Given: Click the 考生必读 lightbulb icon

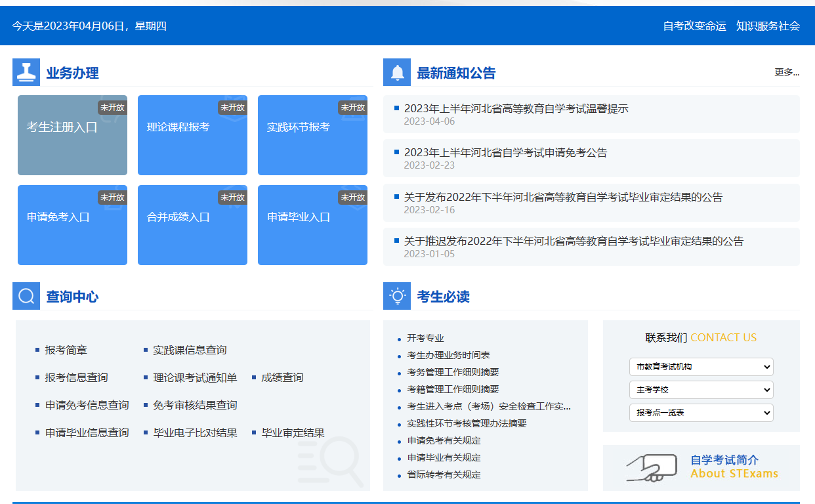Looking at the screenshot, I should point(396,296).
